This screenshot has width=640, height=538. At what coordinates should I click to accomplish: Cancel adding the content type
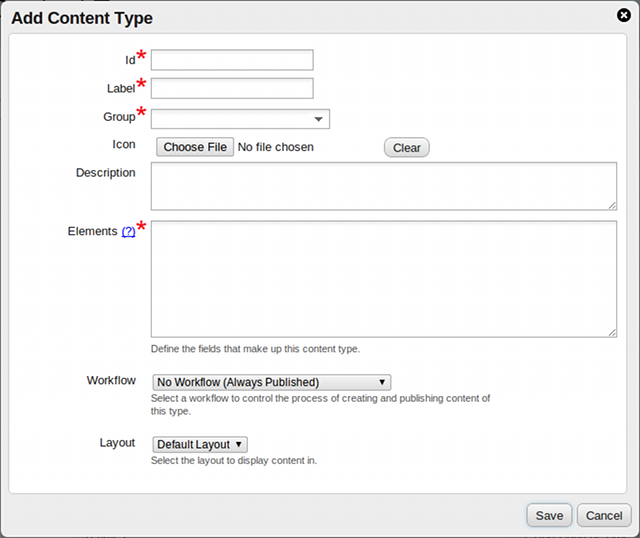pyautogui.click(x=604, y=516)
